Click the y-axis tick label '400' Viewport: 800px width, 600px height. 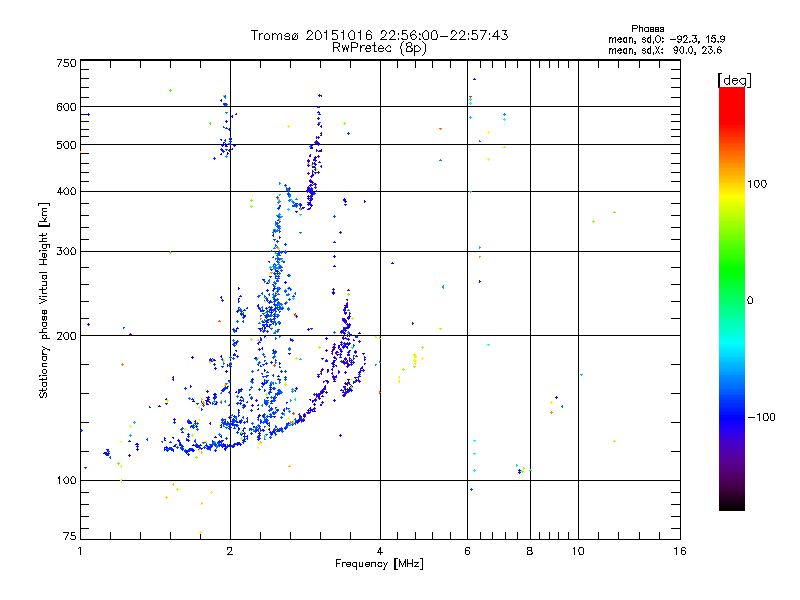click(66, 191)
